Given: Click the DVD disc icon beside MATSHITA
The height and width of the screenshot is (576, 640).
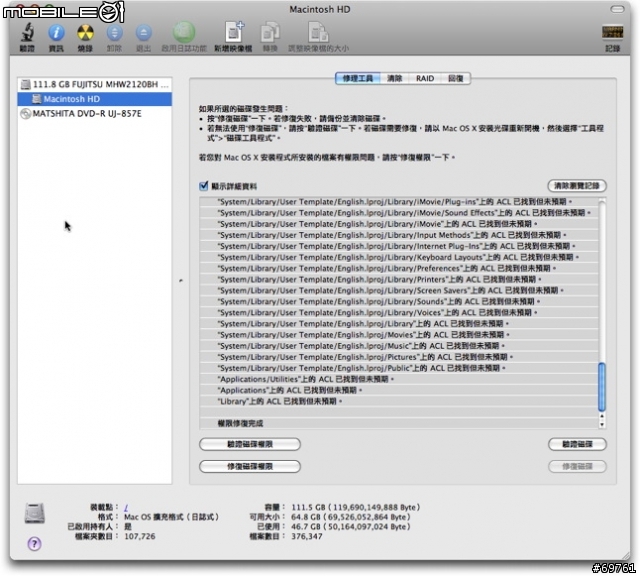Looking at the screenshot, I should click(25, 113).
